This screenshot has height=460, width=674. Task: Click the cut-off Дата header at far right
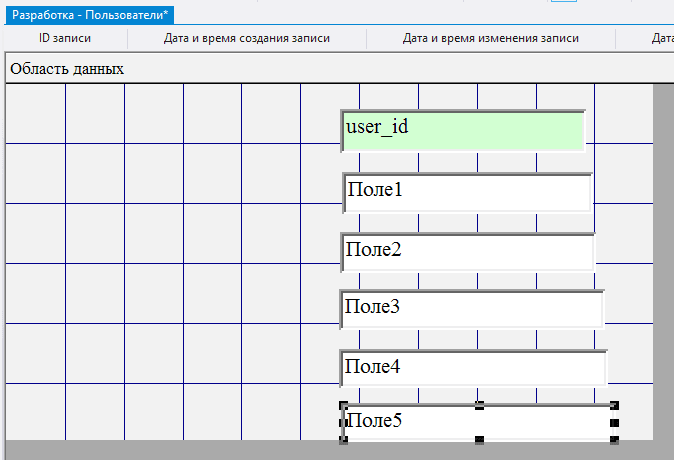(660, 39)
